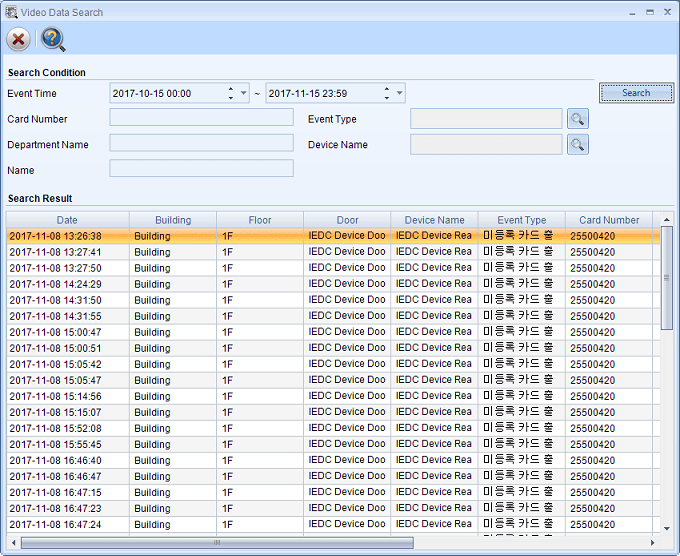Screen dimensions: 680x556
Task: Click the Device Name text box
Action: pos(486,144)
